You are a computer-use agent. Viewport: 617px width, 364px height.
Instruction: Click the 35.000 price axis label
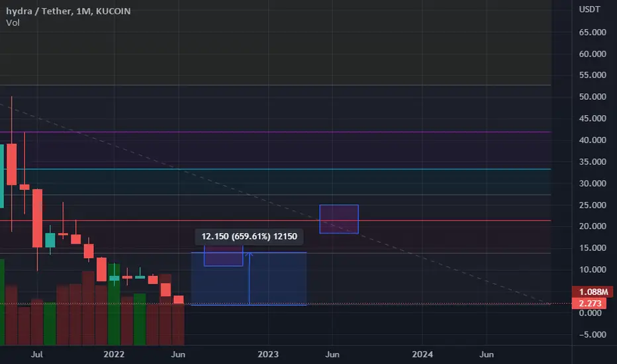(593, 161)
